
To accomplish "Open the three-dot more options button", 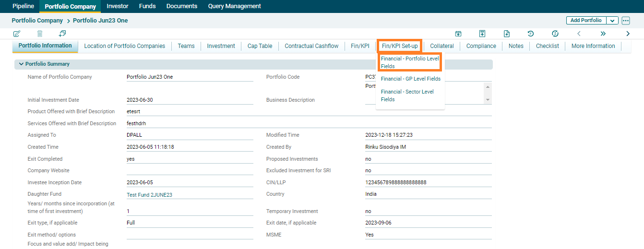I will coord(625,21).
